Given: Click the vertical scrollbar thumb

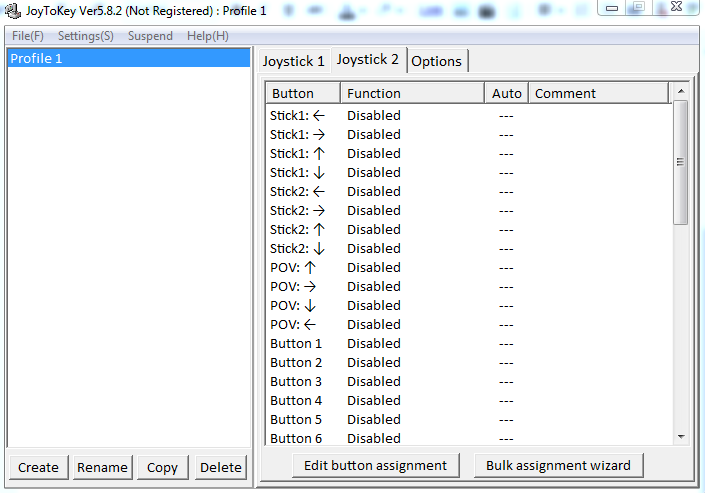Looking at the screenshot, I should tap(681, 162).
